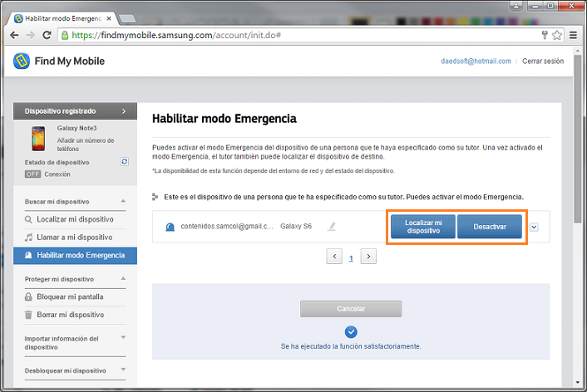
Task: Open the Dispositivo registrado panel chevron
Action: 124,111
